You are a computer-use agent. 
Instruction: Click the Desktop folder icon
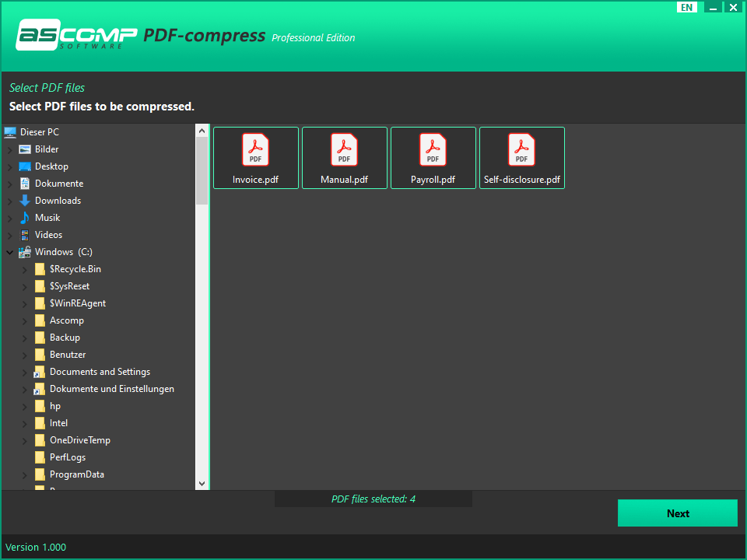click(x=25, y=166)
